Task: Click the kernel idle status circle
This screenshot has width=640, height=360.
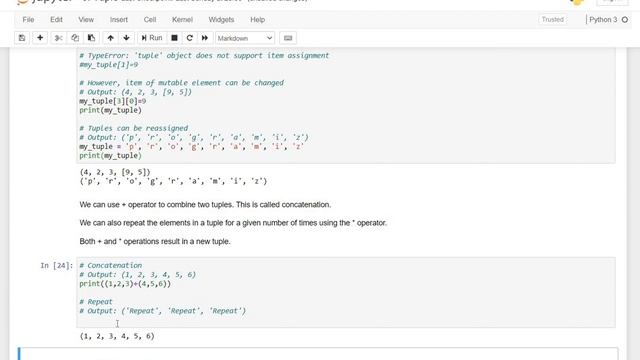Action: coord(625,20)
